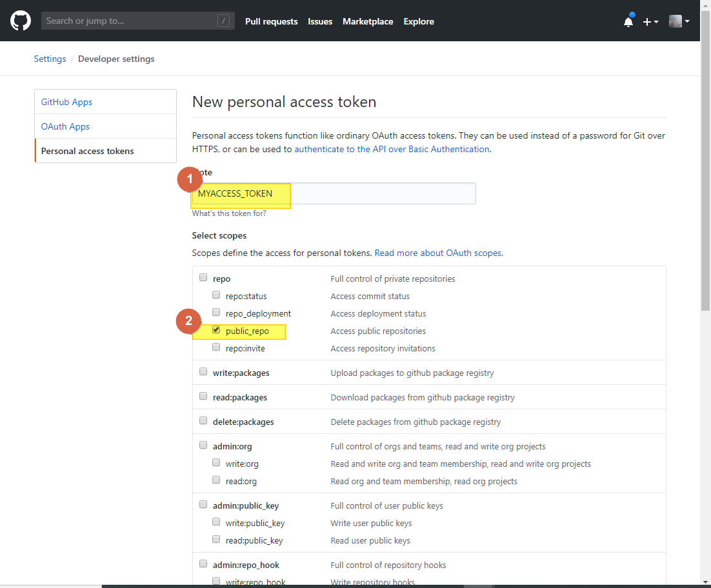Viewport: 711px width, 588px height.
Task: Enable the delete:packages scope
Action: 203,420
